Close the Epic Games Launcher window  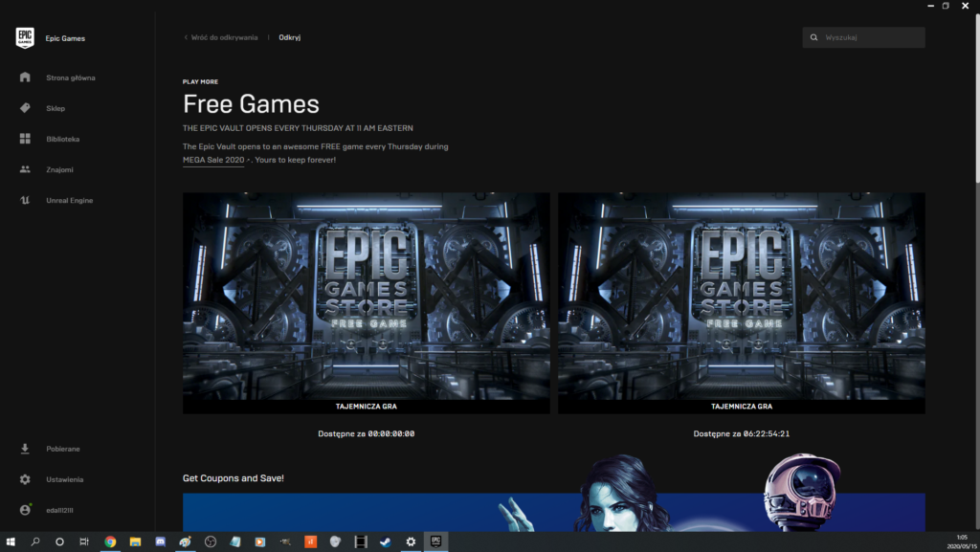[x=965, y=6]
